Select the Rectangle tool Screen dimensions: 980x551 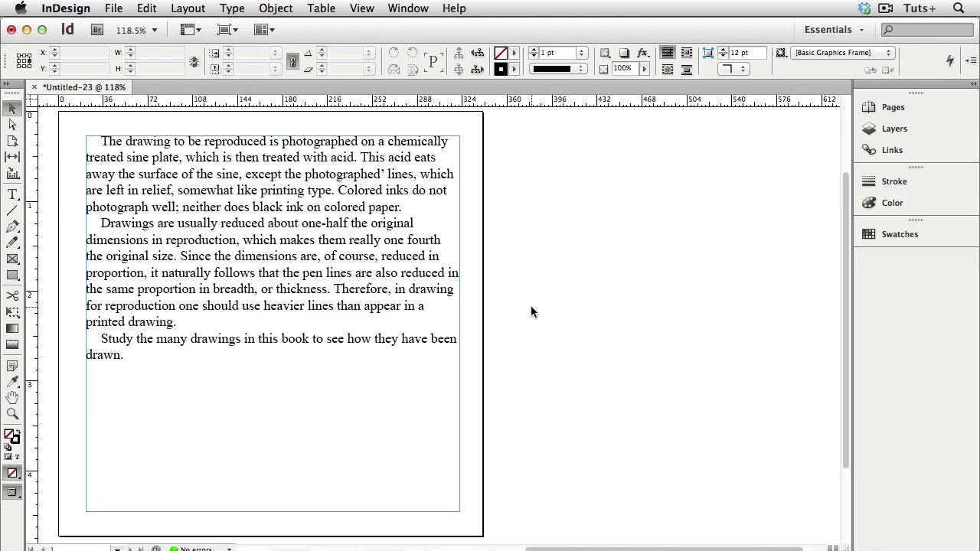[x=12, y=275]
